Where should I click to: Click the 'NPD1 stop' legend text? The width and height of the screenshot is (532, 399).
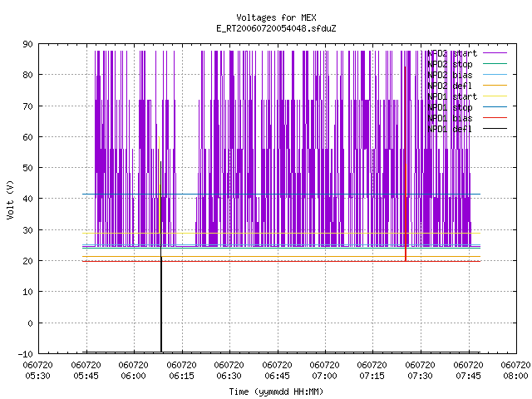click(x=450, y=107)
